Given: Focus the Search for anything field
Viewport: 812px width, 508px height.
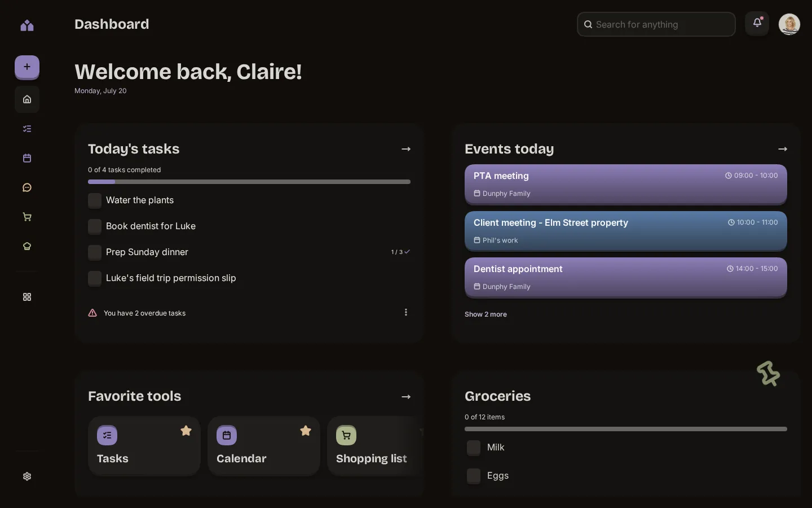Looking at the screenshot, I should tap(656, 24).
